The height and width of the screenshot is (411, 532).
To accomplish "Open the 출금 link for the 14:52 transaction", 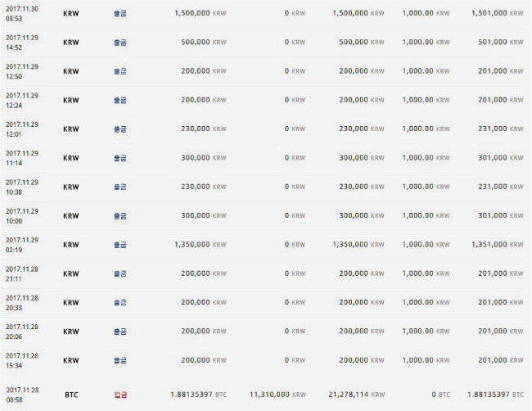I will tap(120, 43).
